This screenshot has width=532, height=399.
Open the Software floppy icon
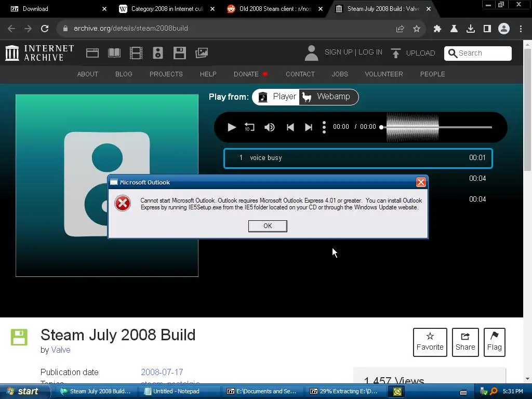click(x=179, y=53)
